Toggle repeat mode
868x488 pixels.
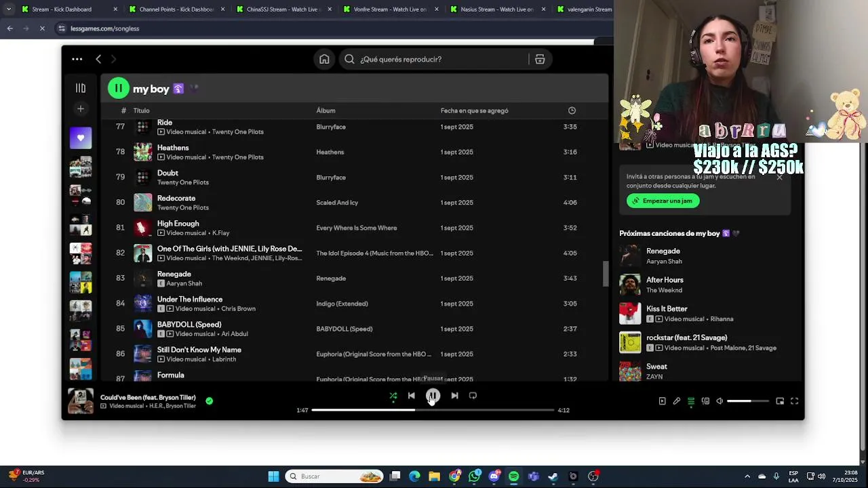click(x=473, y=396)
